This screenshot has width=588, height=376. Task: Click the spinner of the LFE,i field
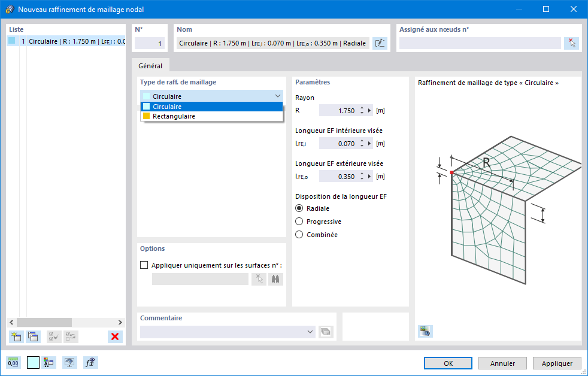362,144
